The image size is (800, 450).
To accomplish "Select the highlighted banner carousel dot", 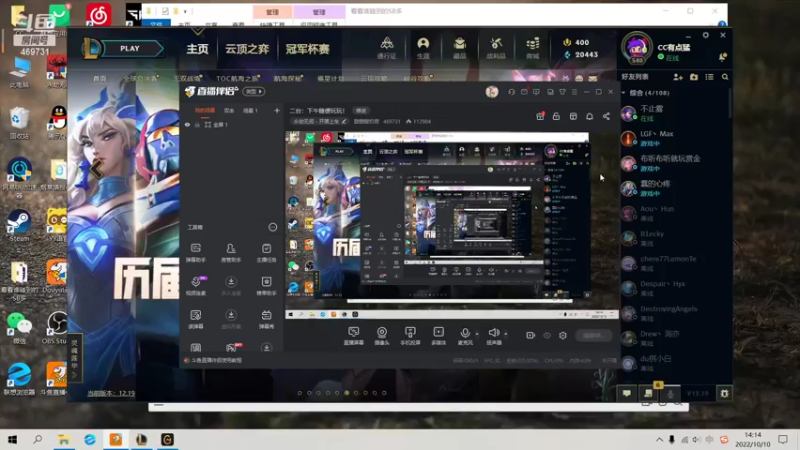I will (x=347, y=393).
